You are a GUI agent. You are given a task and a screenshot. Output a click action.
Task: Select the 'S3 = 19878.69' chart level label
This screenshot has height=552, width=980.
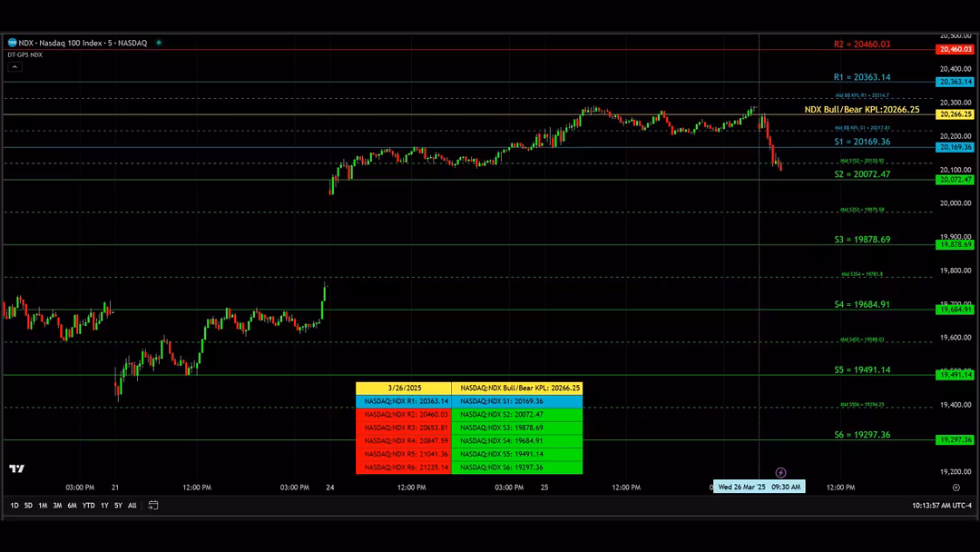(x=862, y=240)
